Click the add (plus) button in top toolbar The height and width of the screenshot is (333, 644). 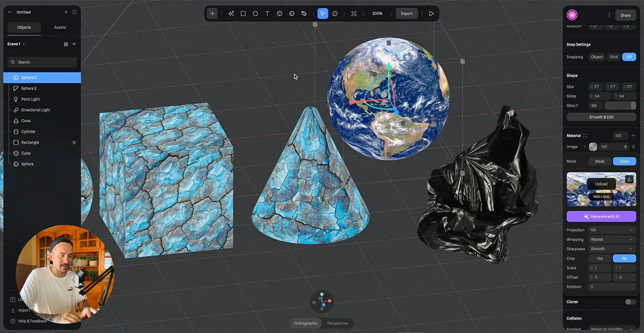pyautogui.click(x=212, y=13)
